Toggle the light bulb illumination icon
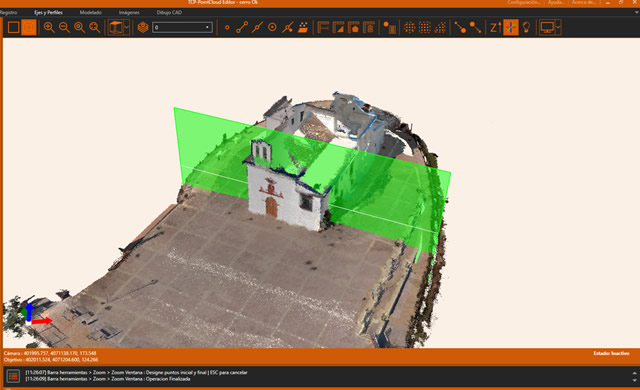This screenshot has width=640, height=390. coord(527,27)
